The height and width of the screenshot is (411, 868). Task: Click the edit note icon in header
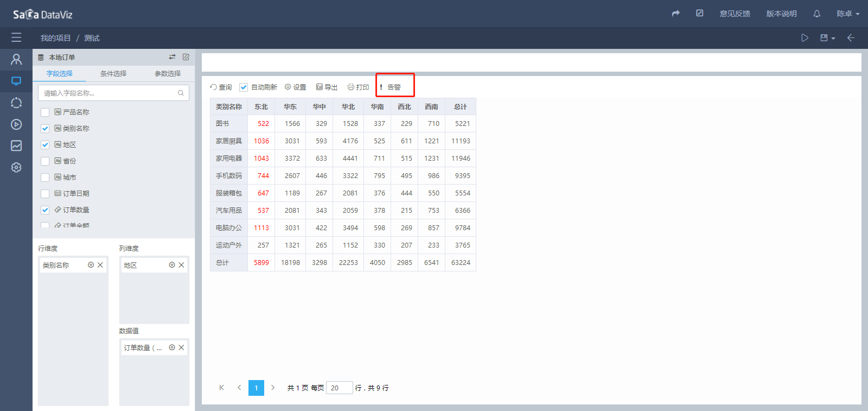tap(700, 13)
